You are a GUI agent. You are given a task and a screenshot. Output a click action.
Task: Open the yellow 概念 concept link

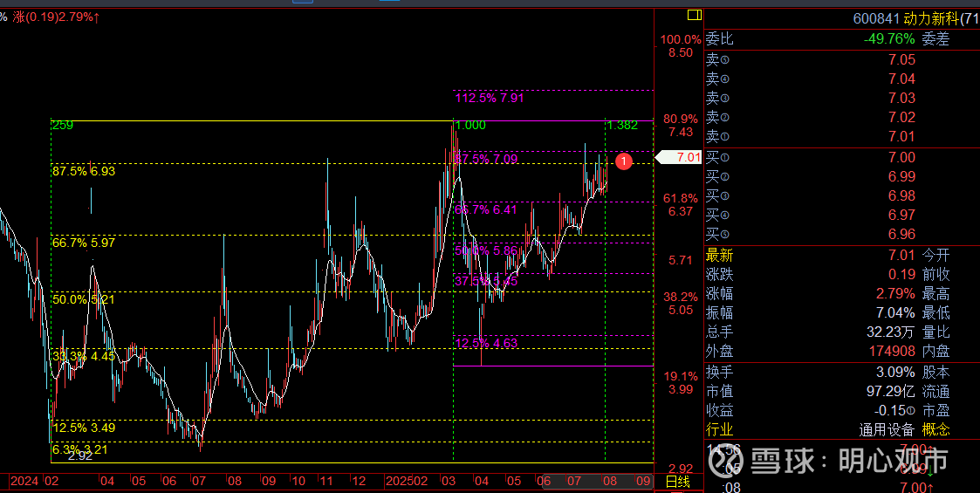coord(935,430)
